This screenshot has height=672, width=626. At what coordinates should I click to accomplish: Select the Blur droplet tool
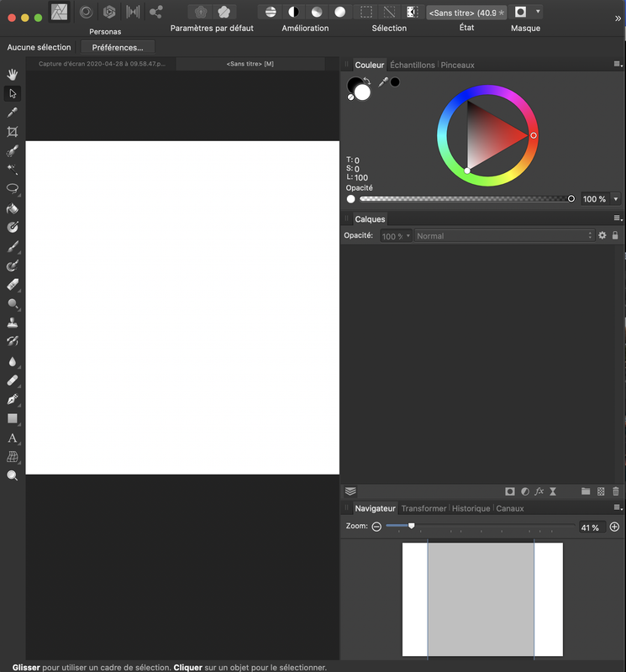13,361
